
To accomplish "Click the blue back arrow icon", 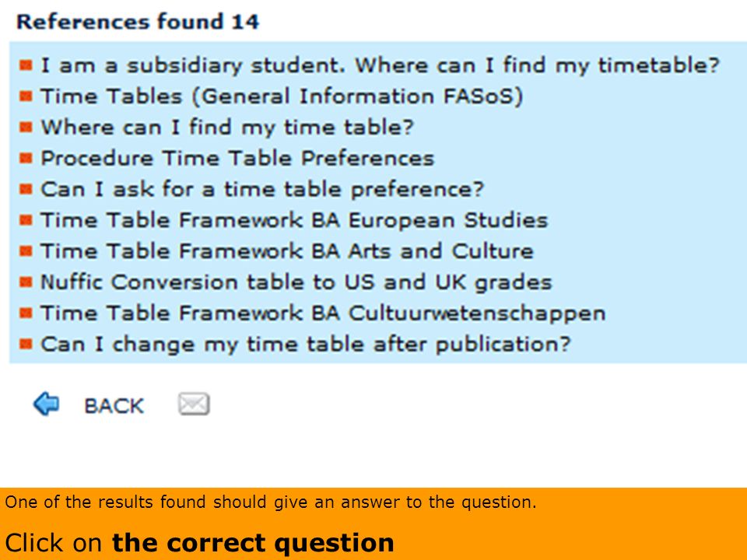I will coord(46,404).
